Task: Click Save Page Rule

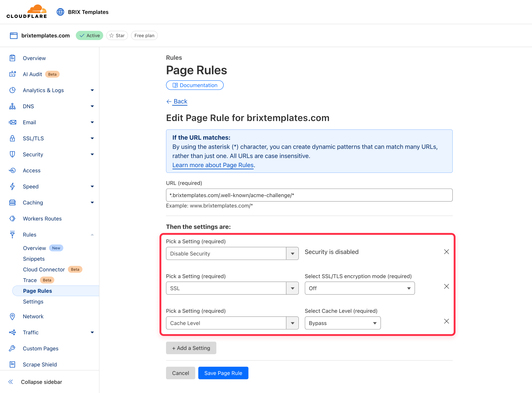Action: (x=223, y=373)
